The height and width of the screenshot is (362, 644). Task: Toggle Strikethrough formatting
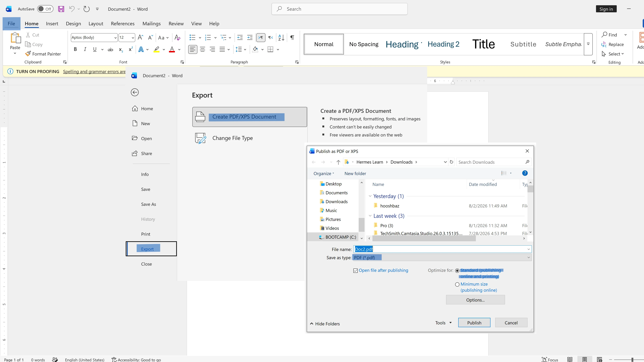tap(110, 49)
